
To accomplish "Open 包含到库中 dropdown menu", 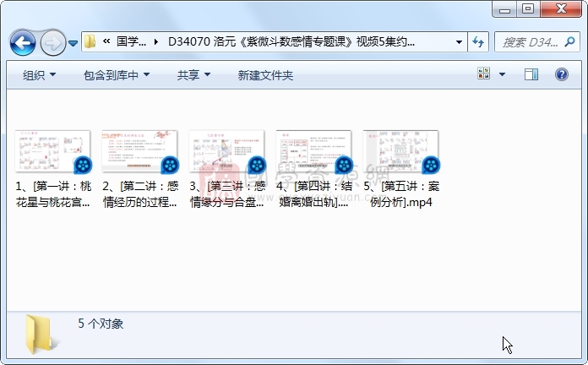I will click(x=117, y=75).
